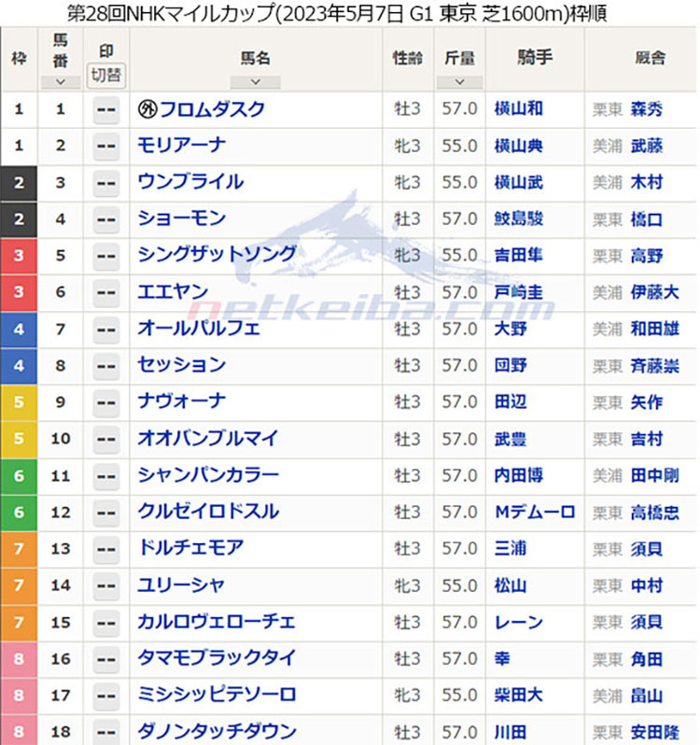The image size is (700, 745).
Task: Open horse page for ダノンタッチダウン
Action: click(217, 731)
